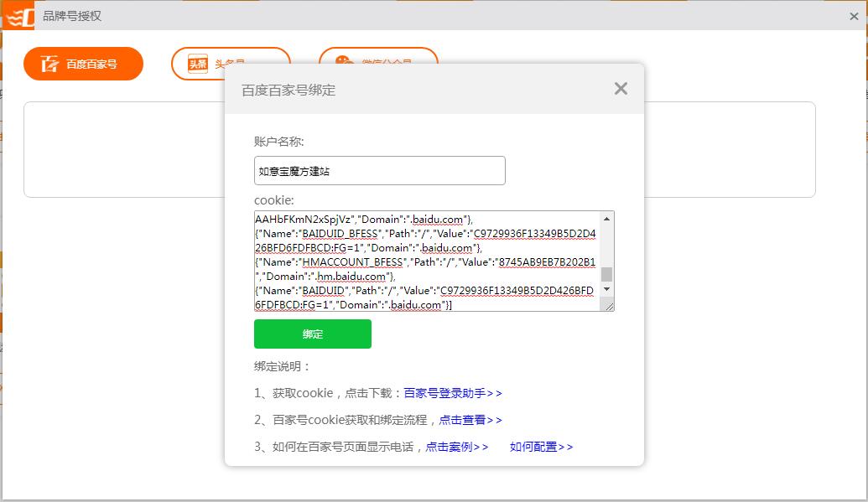This screenshot has width=868, height=502.
Task: Close the 品牌号授权 window
Action: coord(854,16)
